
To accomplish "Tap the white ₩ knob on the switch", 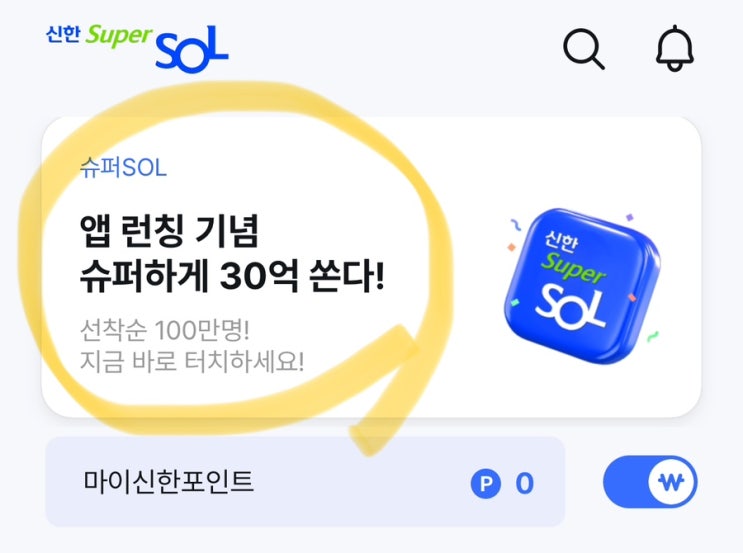I will 672,482.
